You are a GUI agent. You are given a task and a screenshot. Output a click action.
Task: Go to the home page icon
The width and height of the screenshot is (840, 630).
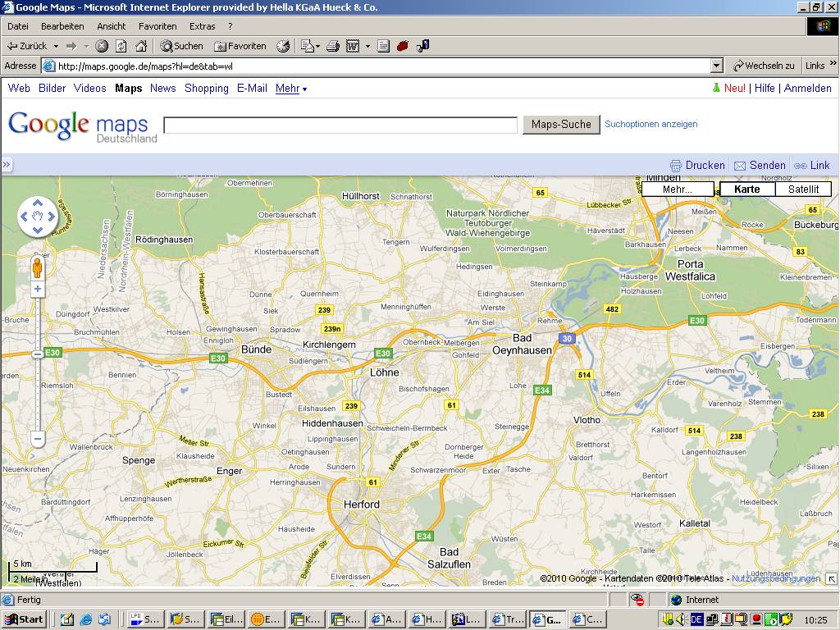point(141,46)
